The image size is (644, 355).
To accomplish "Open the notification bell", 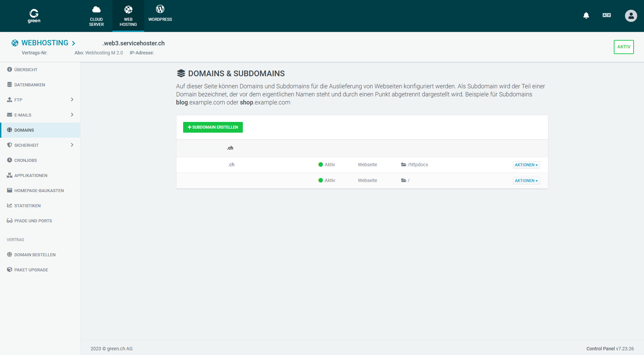I will tap(586, 15).
